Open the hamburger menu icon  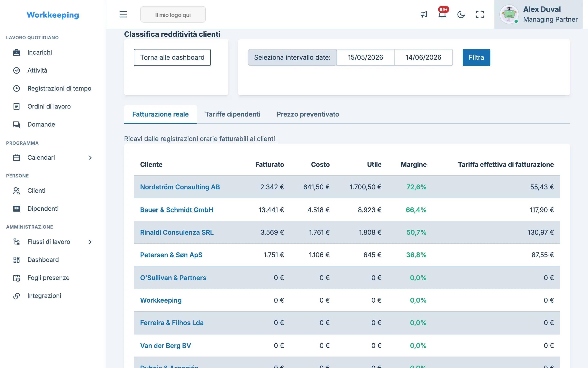point(123,14)
